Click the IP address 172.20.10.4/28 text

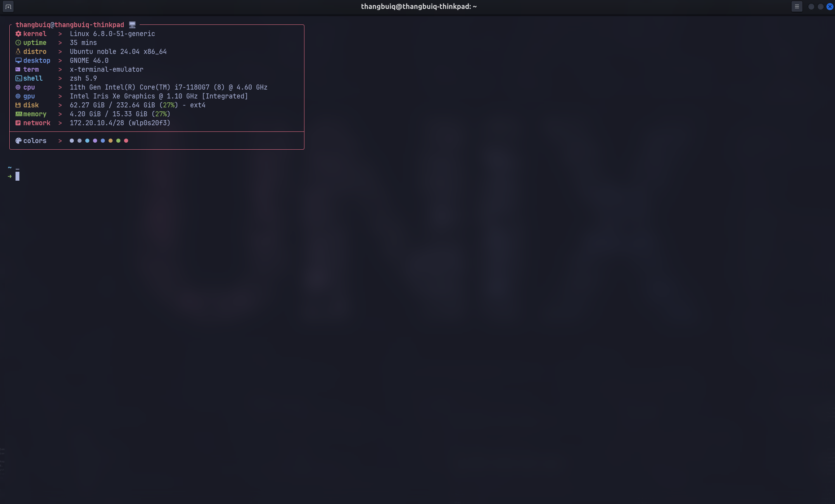[97, 123]
